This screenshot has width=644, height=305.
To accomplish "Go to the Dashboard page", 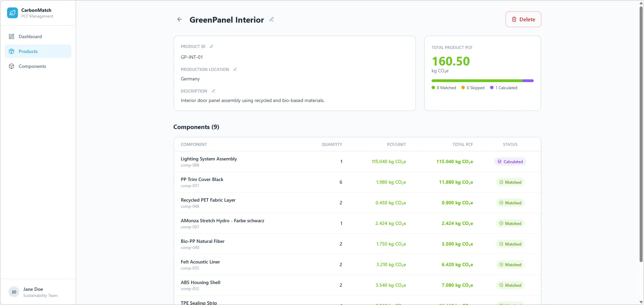I will [30, 36].
